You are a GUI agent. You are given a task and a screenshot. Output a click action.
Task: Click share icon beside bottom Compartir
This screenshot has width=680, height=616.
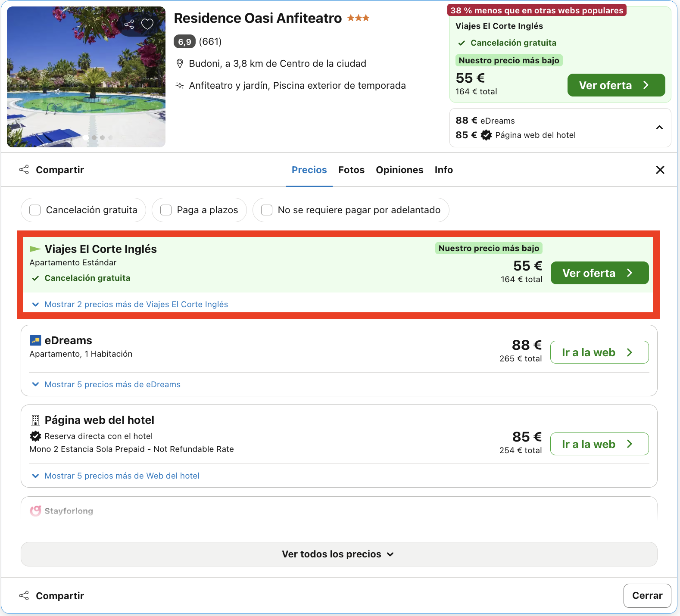click(x=24, y=596)
